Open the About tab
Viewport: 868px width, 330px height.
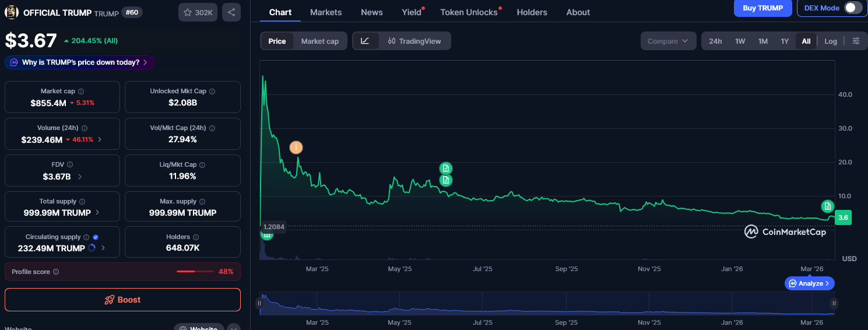coord(578,12)
